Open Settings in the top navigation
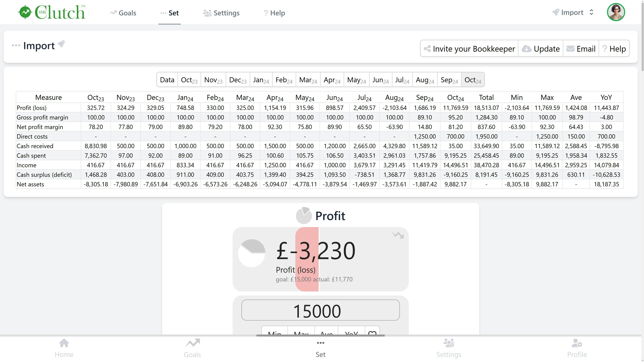The image size is (644, 362). tap(221, 13)
